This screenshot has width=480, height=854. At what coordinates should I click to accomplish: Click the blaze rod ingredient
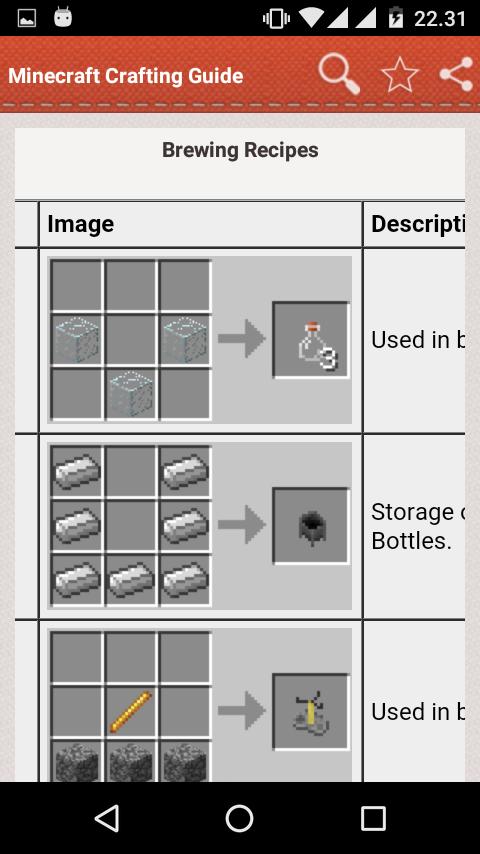click(x=131, y=712)
